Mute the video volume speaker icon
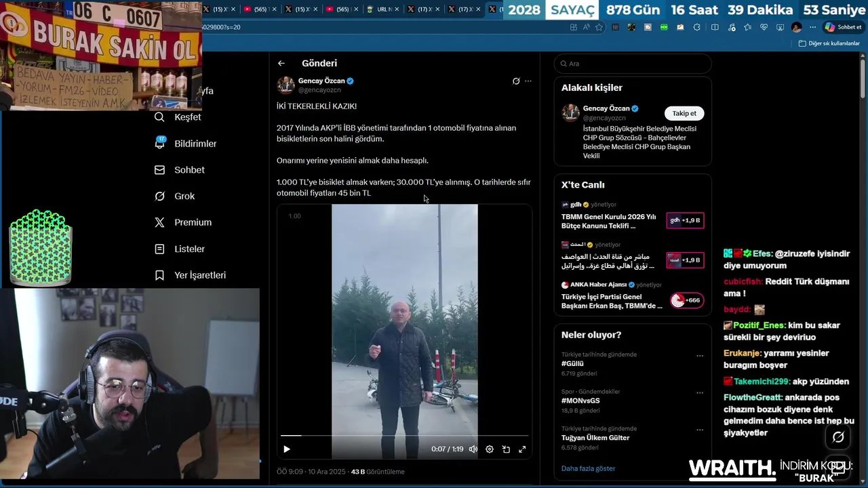 [473, 449]
